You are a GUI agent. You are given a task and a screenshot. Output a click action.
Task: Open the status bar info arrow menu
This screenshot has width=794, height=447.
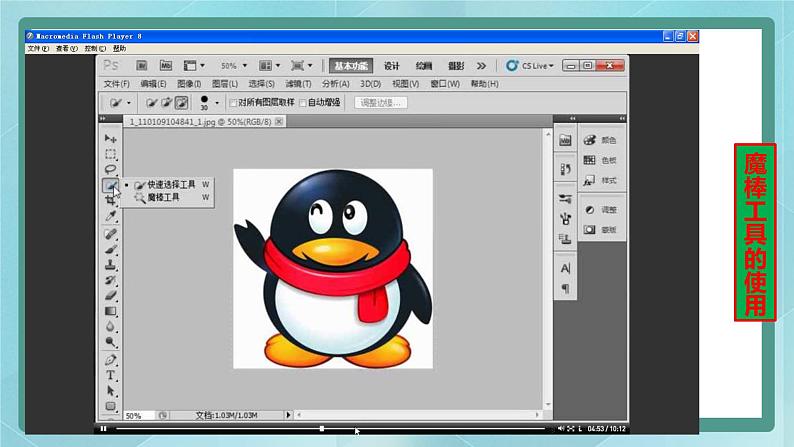[x=288, y=415]
